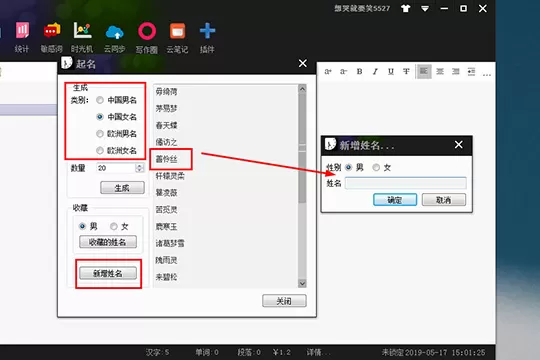Screen dimensions: 540x360
Task: Toggle strikethrough formatting
Action: tap(406, 71)
